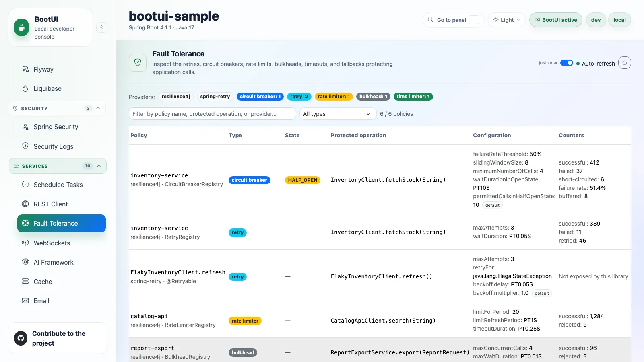Screen dimensions: 644x362
Task: Open the Security Logs panel
Action: coord(62,146)
